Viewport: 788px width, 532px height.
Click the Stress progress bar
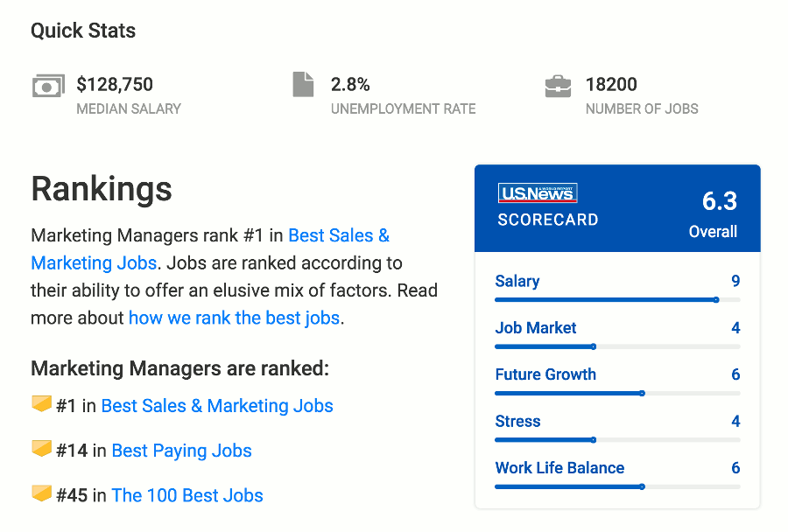click(x=617, y=440)
